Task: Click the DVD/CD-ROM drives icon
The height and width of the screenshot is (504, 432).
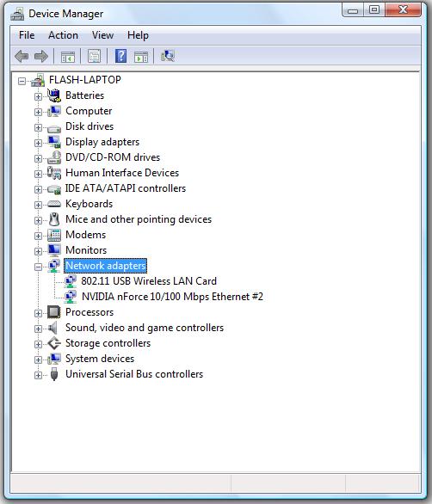Action: 53,157
